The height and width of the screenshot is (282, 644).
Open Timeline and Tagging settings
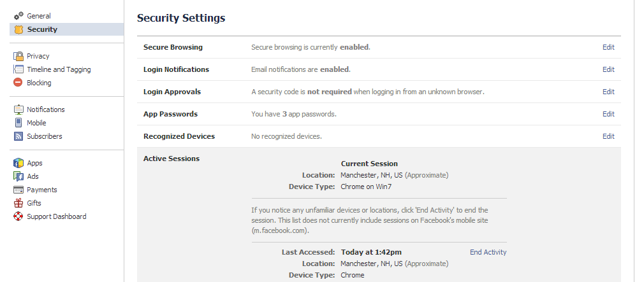point(59,69)
